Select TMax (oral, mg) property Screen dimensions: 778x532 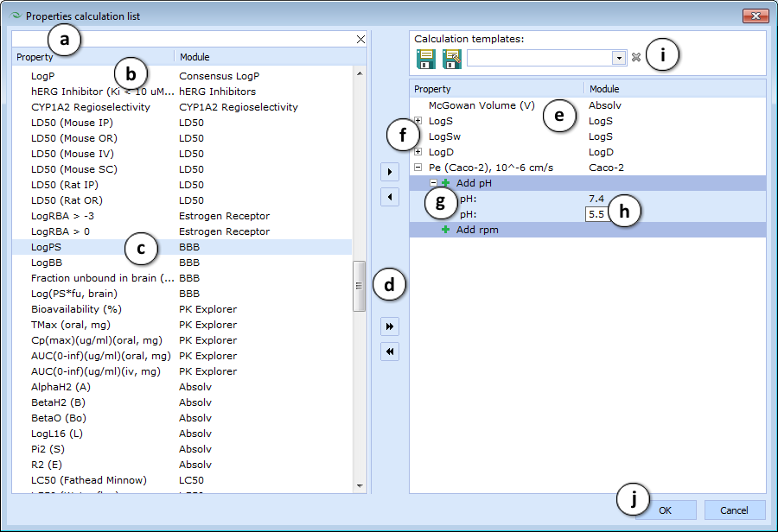pos(182,325)
